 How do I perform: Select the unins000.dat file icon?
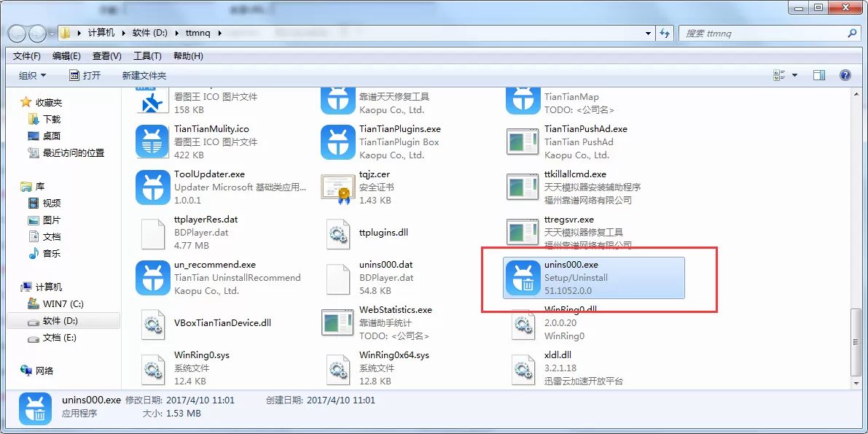coord(337,278)
